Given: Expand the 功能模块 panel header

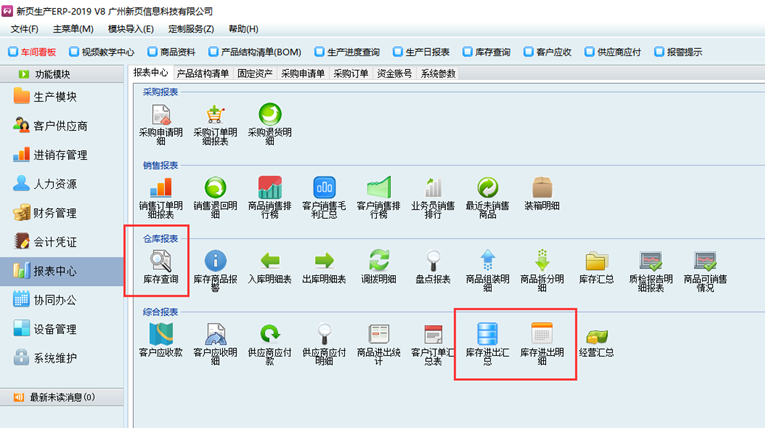Looking at the screenshot, I should click(64, 74).
